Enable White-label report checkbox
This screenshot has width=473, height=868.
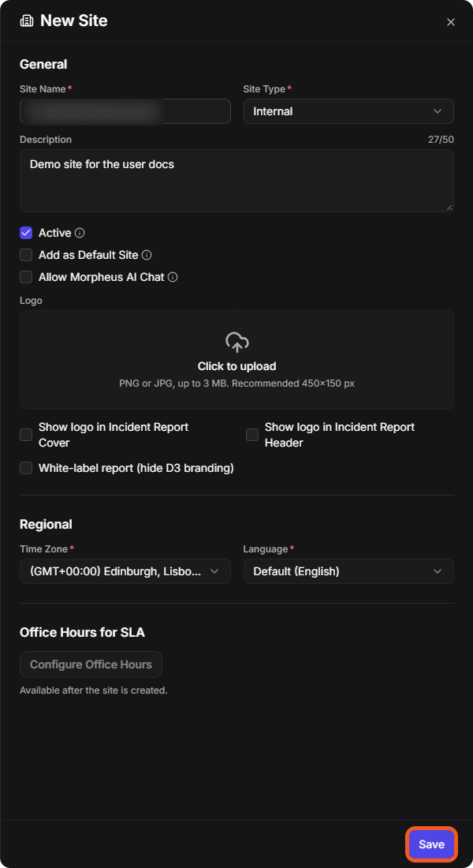(26, 468)
